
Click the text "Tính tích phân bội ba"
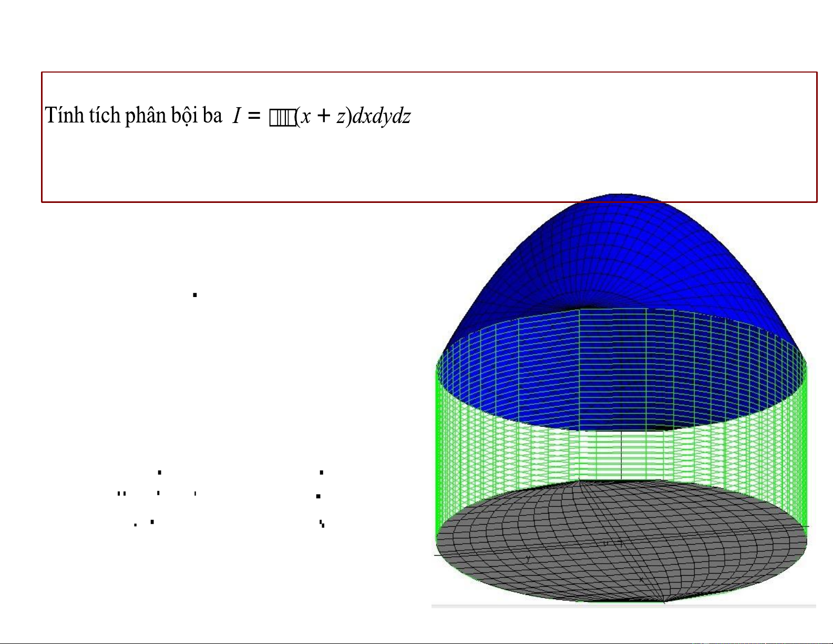pos(133,116)
